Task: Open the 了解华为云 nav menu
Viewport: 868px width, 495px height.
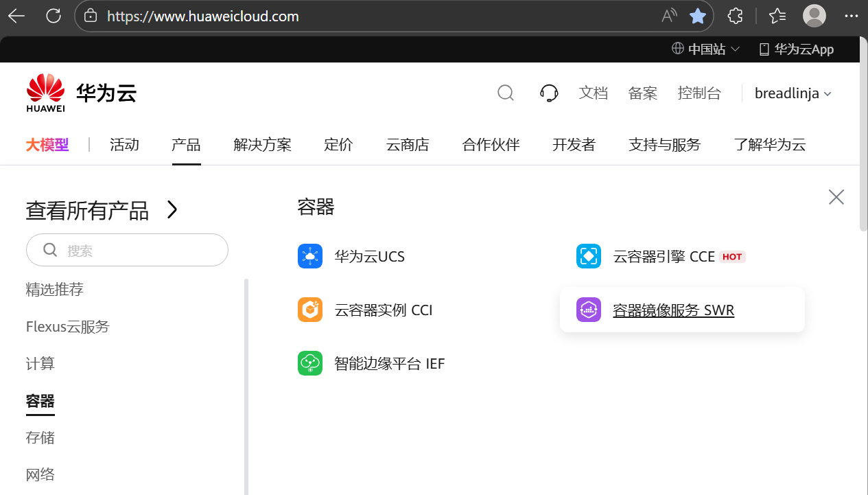Action: (x=770, y=145)
